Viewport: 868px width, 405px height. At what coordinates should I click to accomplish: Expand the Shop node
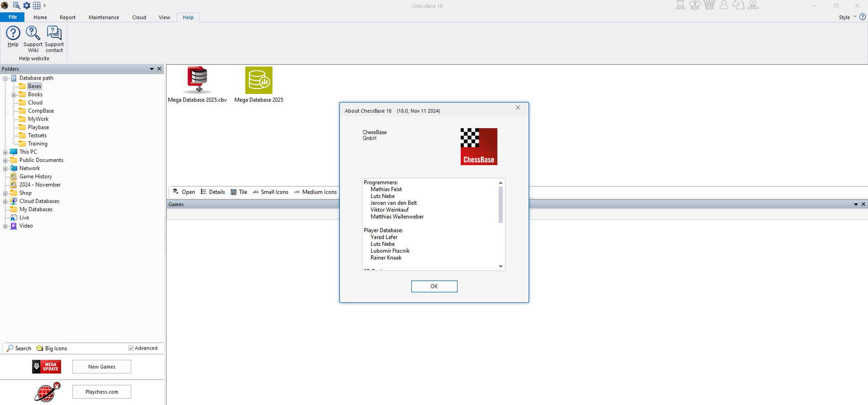coord(5,193)
